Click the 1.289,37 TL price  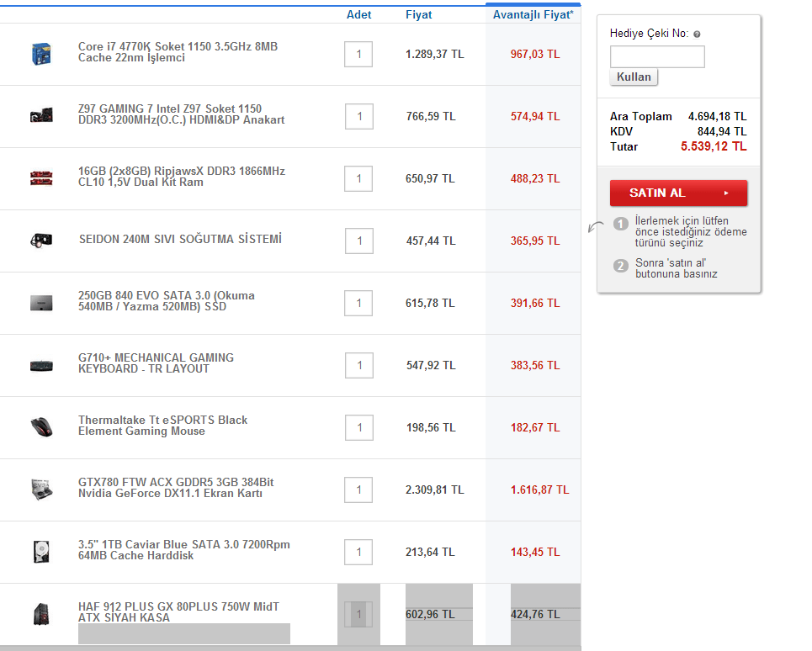pyautogui.click(x=434, y=55)
